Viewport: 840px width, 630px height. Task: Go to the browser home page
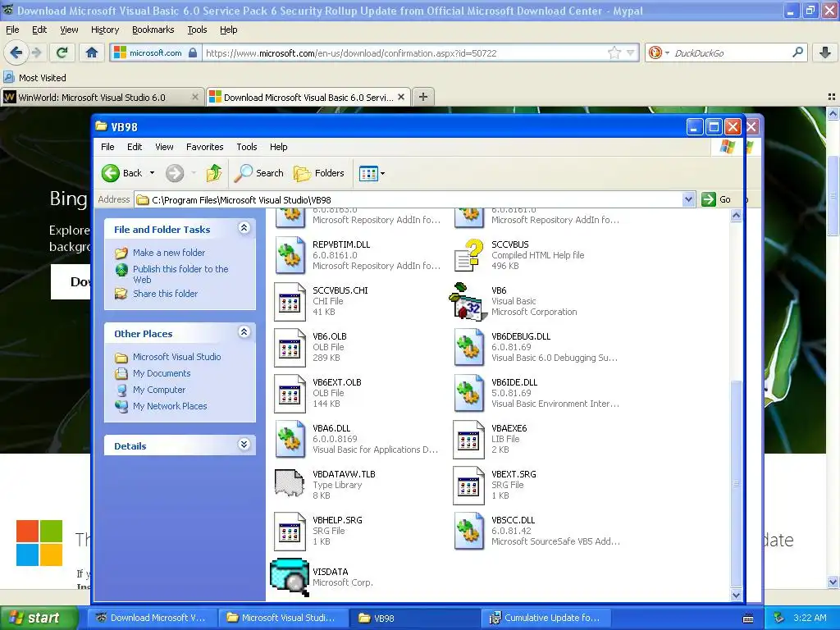pyautogui.click(x=92, y=52)
